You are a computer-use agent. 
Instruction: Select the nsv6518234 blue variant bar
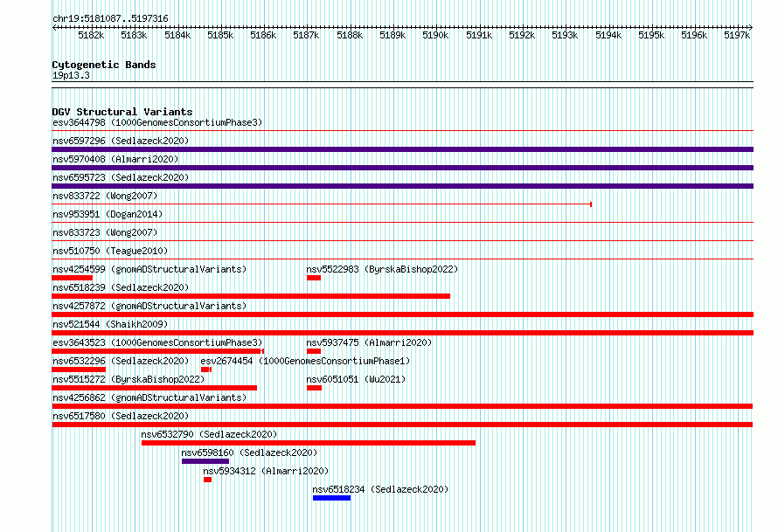[x=331, y=498]
